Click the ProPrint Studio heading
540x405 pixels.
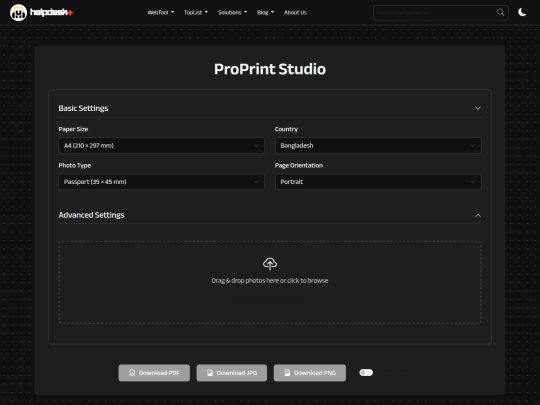pyautogui.click(x=270, y=69)
